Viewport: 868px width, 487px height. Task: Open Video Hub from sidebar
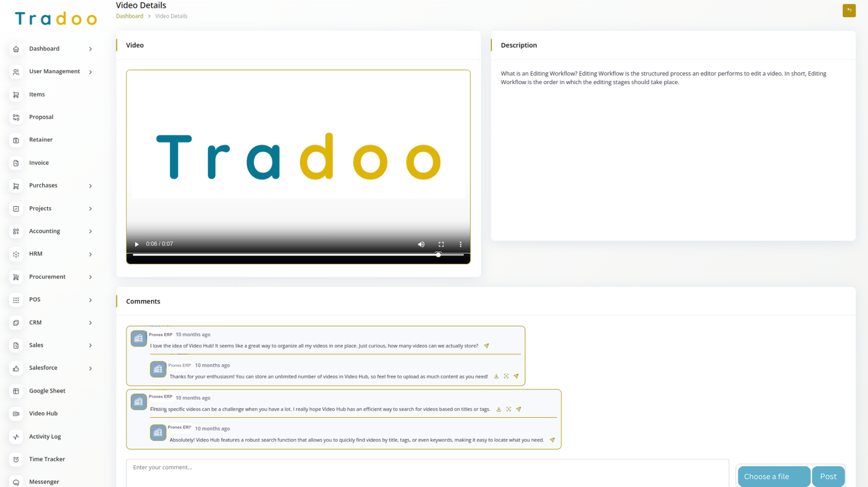click(43, 413)
